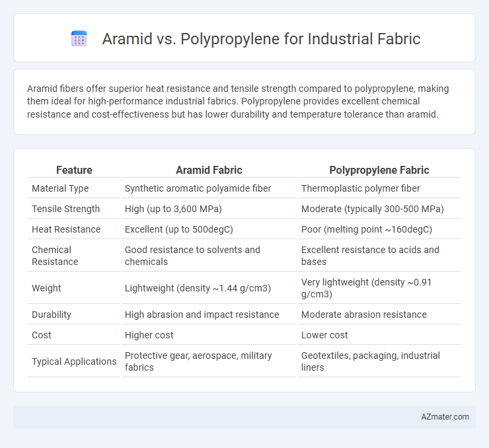This screenshot has width=489, height=448.
Task: Click 'Protective gear, aerospace, military fabrics' cell
Action: coord(198,361)
